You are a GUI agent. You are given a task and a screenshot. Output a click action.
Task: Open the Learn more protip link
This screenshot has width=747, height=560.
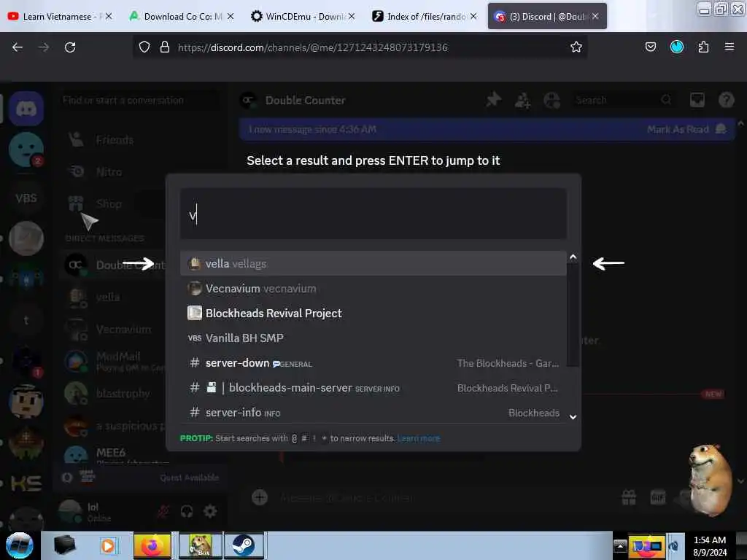click(418, 438)
